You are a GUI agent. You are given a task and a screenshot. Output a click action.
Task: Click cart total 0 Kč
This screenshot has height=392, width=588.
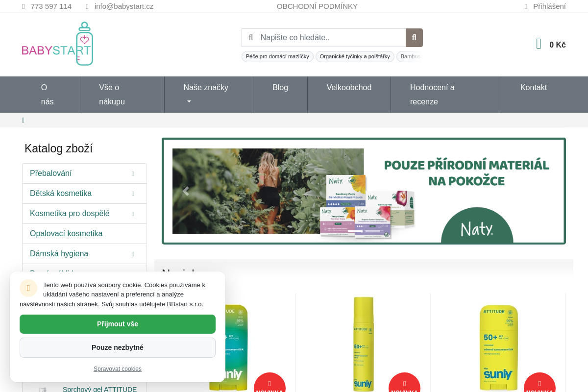point(558,45)
